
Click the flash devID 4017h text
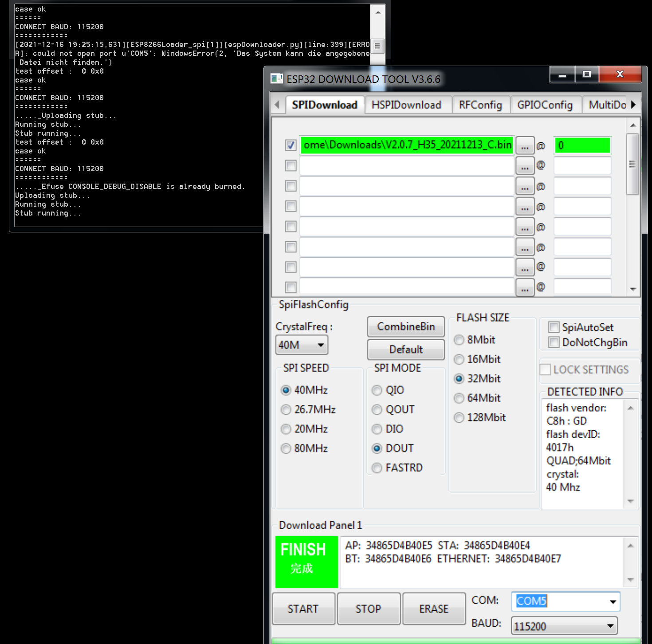tap(560, 448)
